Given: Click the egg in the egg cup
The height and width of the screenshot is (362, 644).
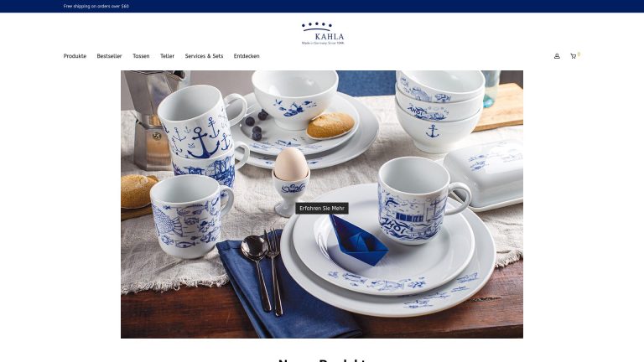Looking at the screenshot, I should pos(291,163).
